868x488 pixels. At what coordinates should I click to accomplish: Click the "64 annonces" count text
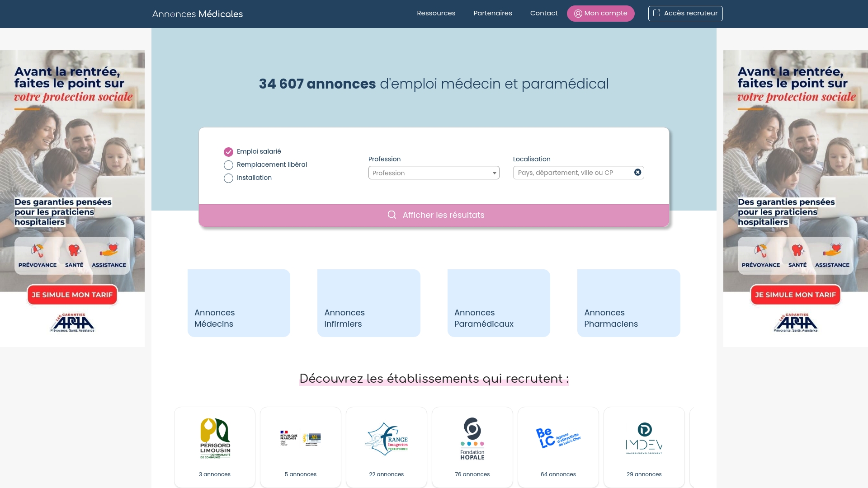[558, 474]
